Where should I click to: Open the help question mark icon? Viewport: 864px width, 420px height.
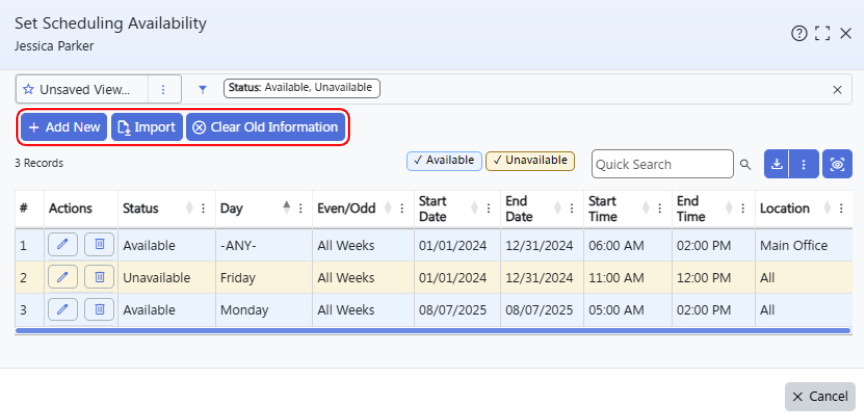point(798,34)
